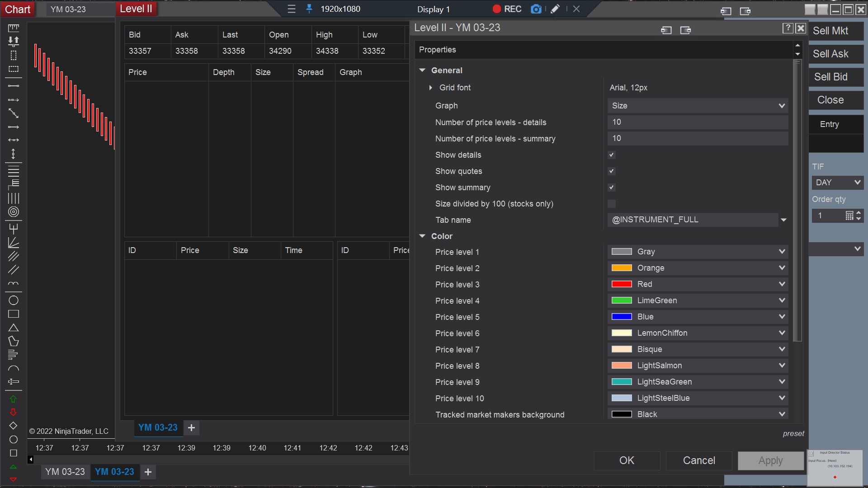
Task: Select the ruler drawing tool
Action: (14, 28)
